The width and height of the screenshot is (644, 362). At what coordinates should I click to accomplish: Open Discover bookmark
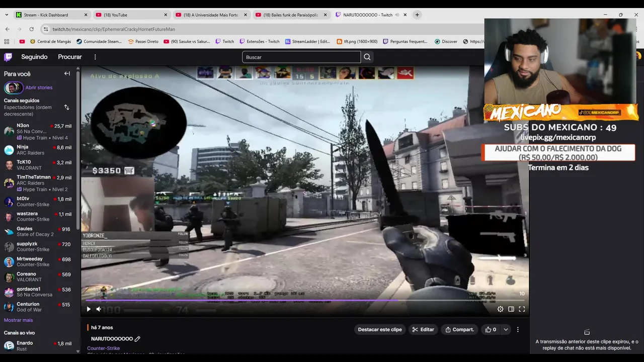point(446,42)
